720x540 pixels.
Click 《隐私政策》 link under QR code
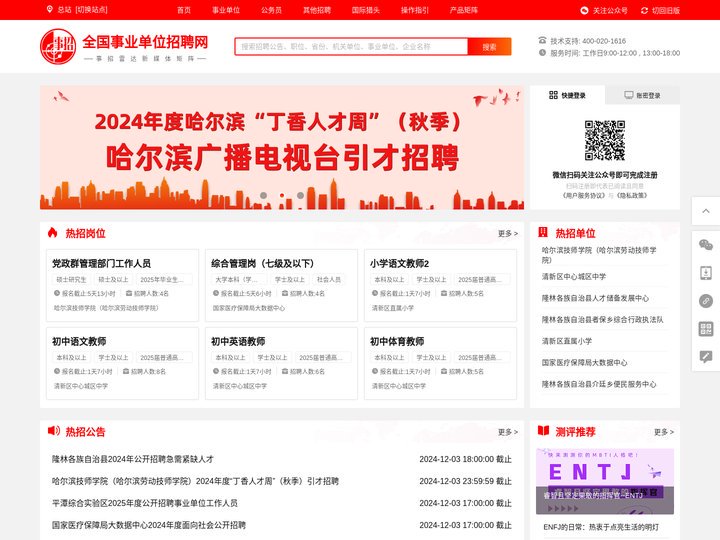click(x=632, y=195)
